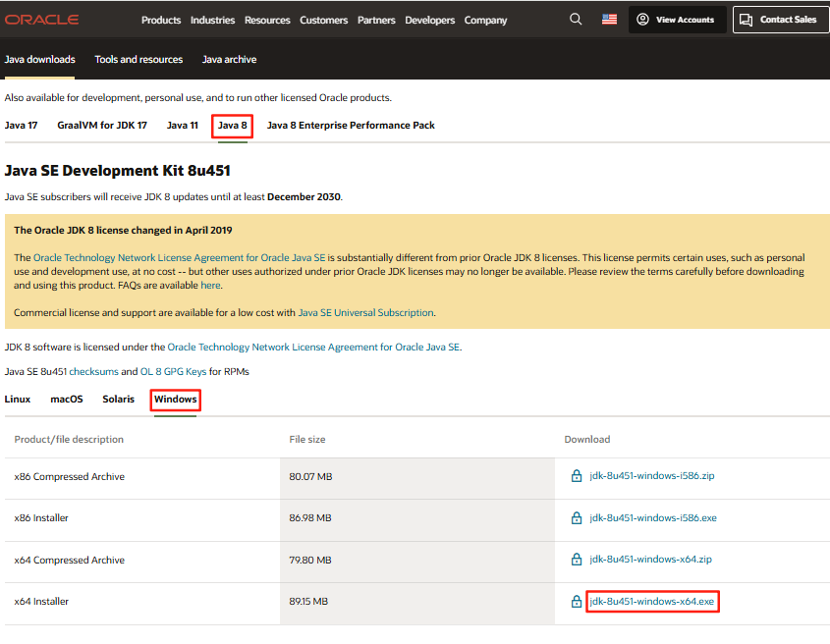Click lock icon beside jdk-8u451-windows-x64.exe
This screenshot has height=644, width=830.
coord(577,602)
